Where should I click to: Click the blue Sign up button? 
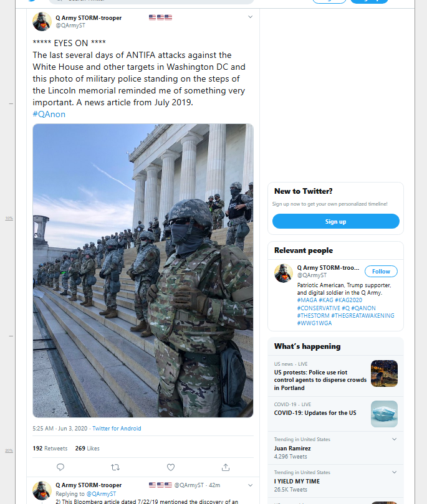point(336,221)
